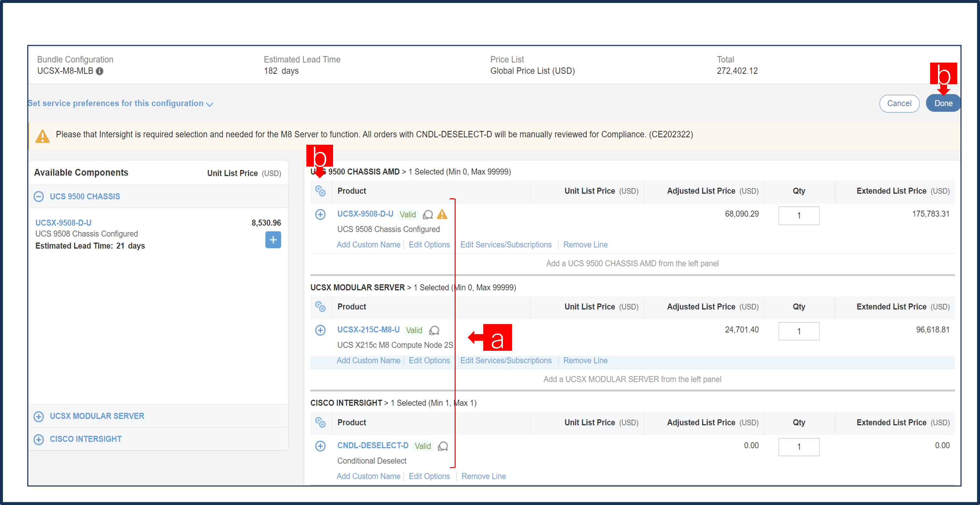Add Custom Name for UCS X215c M8 Compute Node

coord(368,360)
